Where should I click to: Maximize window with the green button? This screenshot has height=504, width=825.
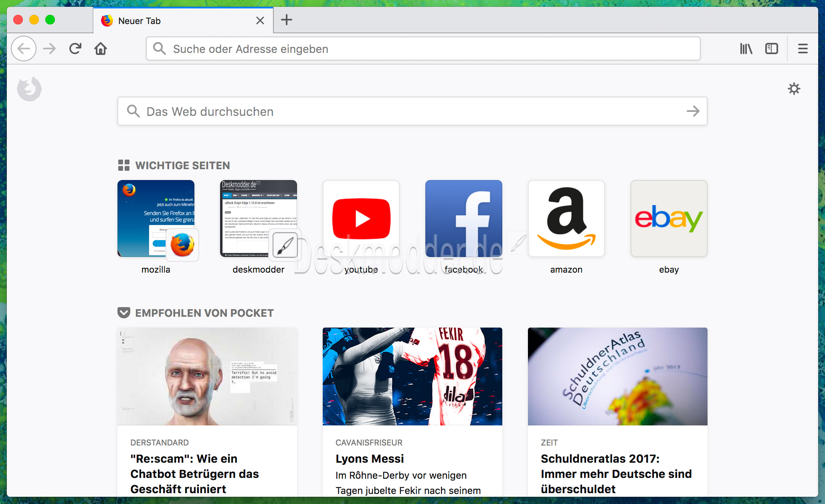point(50,20)
